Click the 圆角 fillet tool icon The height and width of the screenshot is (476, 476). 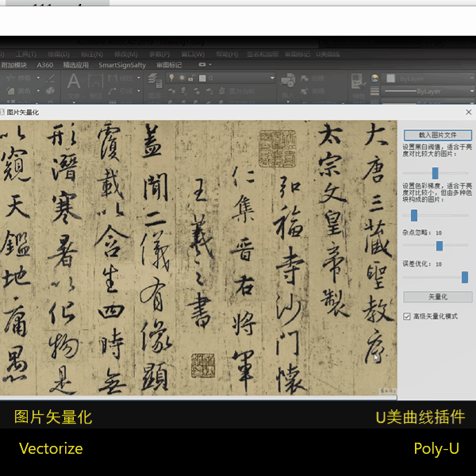[x=11, y=90]
